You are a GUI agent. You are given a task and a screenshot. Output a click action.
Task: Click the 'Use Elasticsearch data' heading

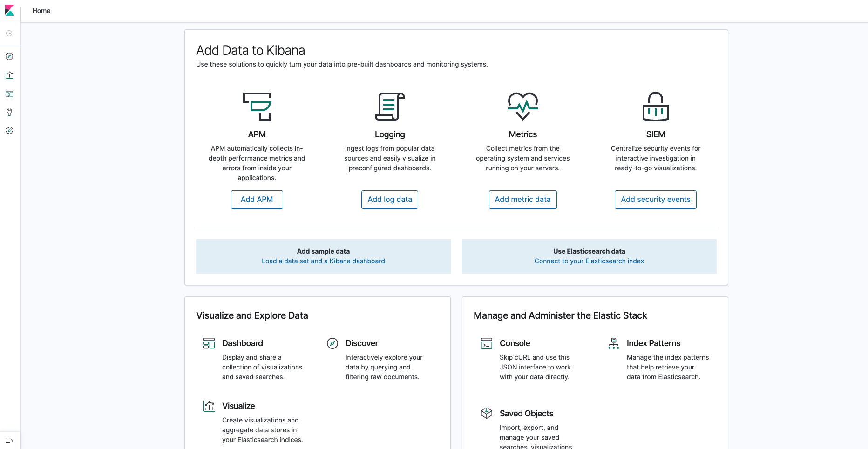coord(589,251)
